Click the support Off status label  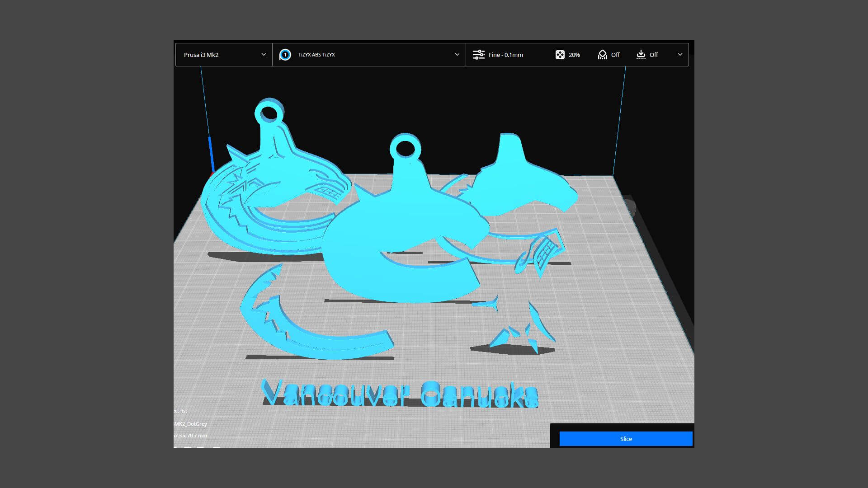(615, 55)
